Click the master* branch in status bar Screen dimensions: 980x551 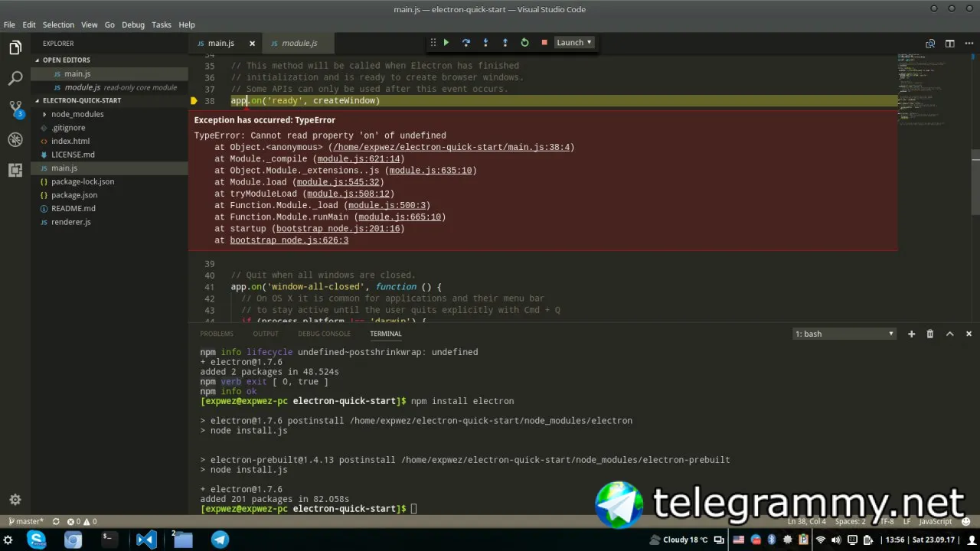coord(25,522)
